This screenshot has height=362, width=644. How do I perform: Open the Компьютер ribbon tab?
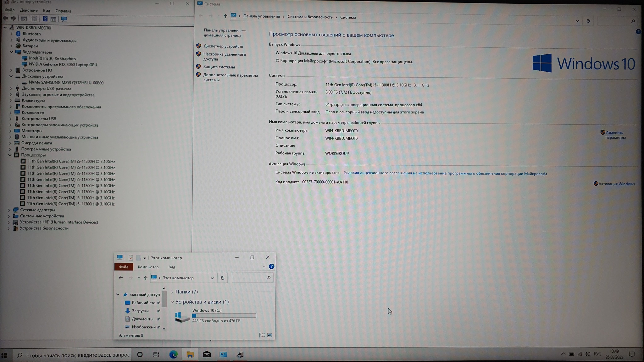(148, 267)
